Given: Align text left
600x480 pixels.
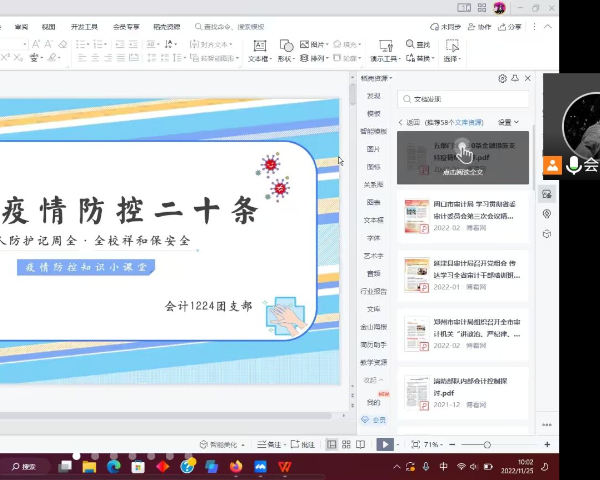Looking at the screenshot, I should (82, 58).
